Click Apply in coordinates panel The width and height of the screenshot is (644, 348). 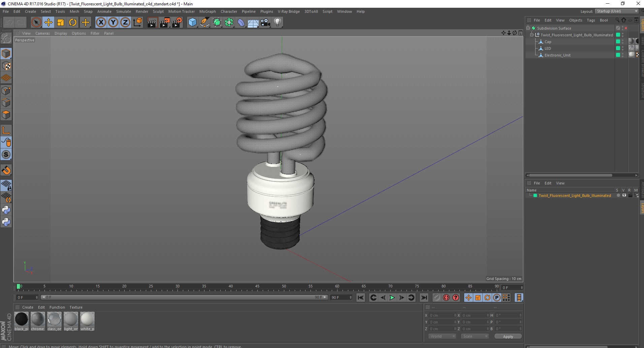508,336
